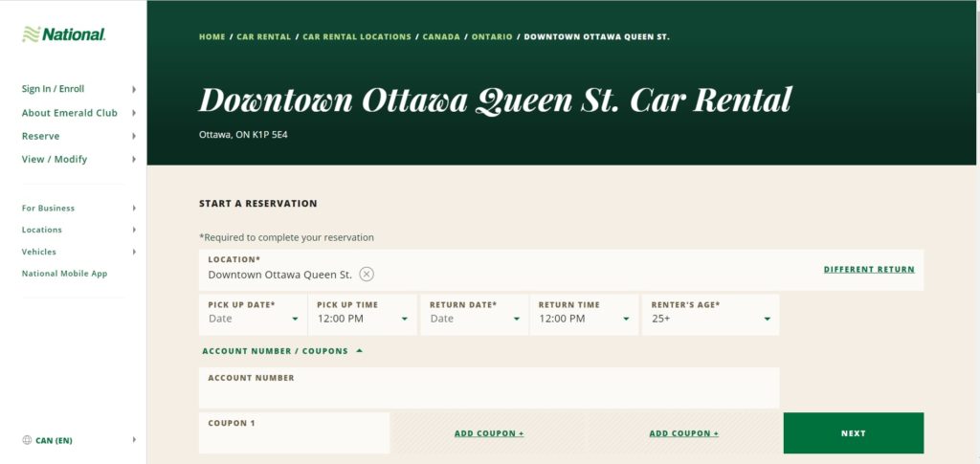
Task: Click the Downtown Ottawa Queen St. Car Rental title
Action: [x=495, y=99]
